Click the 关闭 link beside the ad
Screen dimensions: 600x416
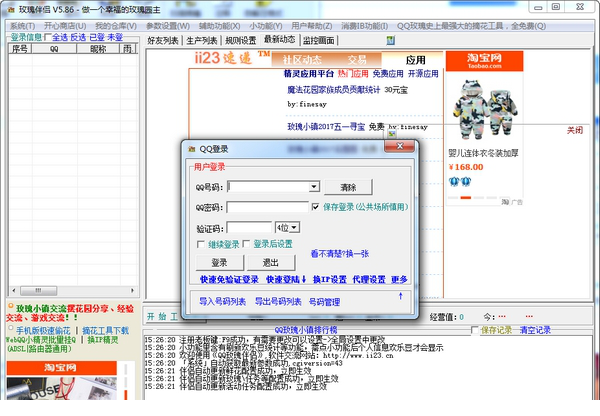click(x=575, y=131)
